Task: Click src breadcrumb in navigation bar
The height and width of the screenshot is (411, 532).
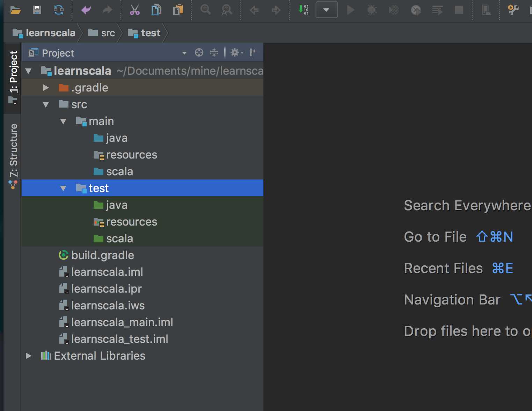Action: (x=101, y=33)
